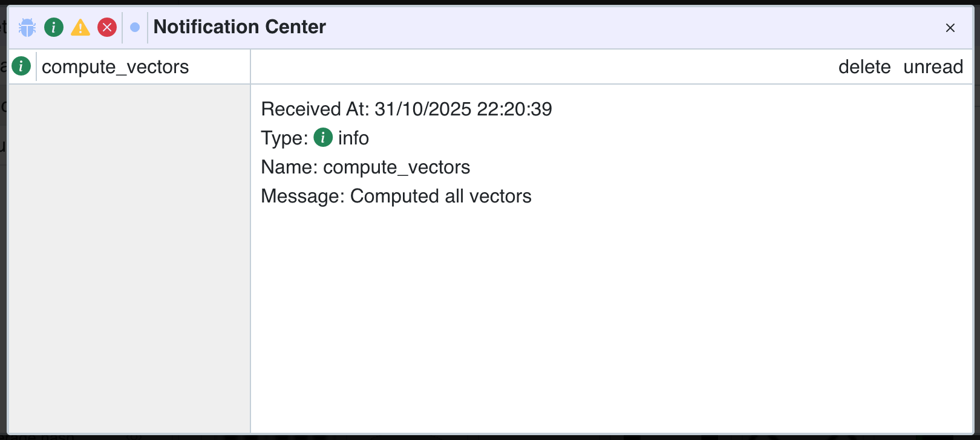Screen dimensions: 980x440
Task: Delete the compute_vectors notification
Action: point(865,67)
